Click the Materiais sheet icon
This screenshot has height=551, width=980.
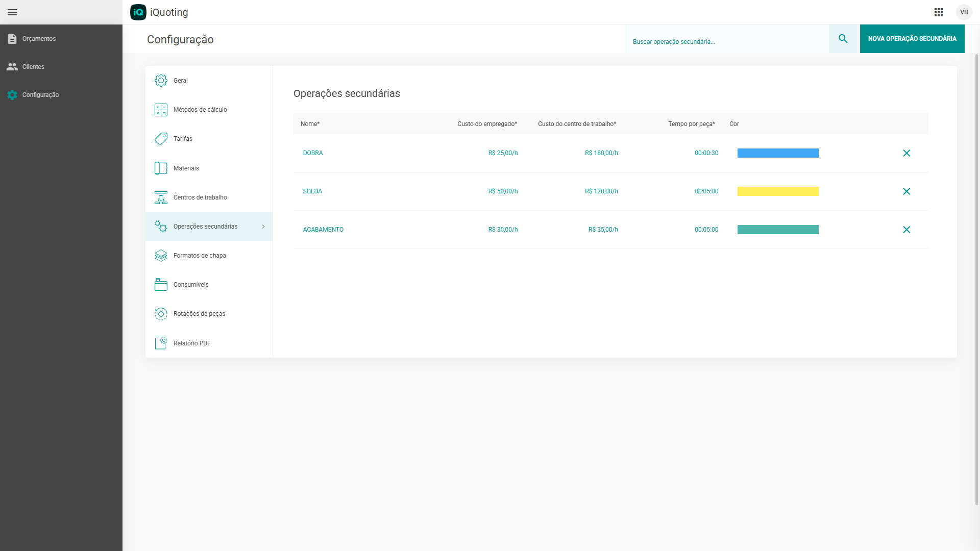click(x=161, y=168)
